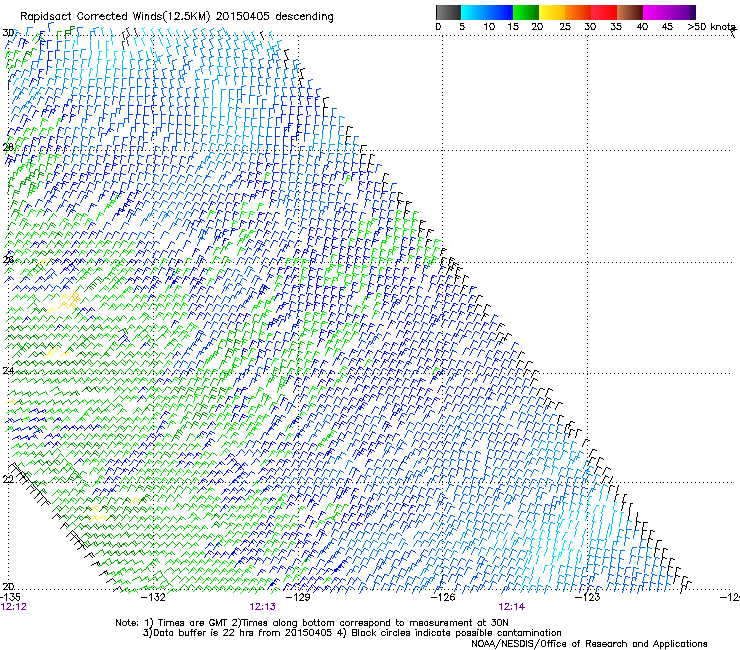Click the 'Times are GMT' note line

[311, 623]
